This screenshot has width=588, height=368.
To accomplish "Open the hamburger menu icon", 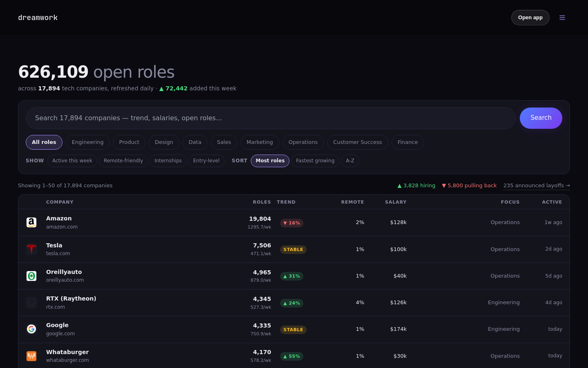I will click(562, 18).
